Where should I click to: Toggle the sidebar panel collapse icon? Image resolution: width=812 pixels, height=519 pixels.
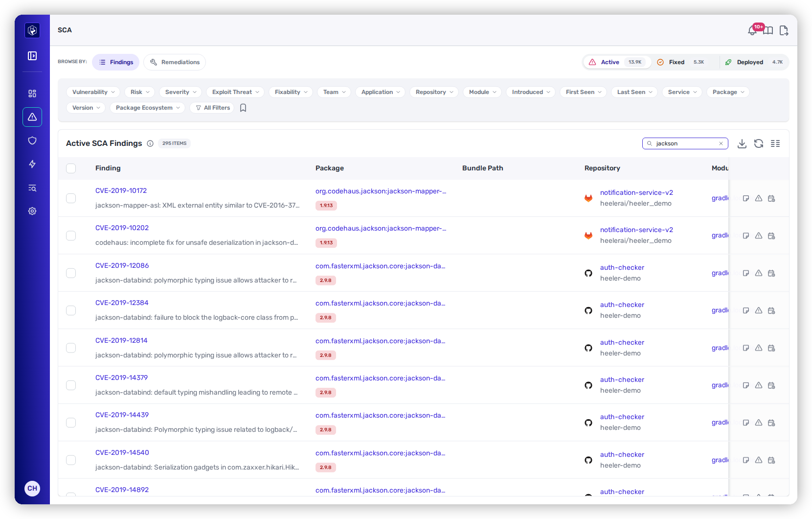pyautogui.click(x=32, y=56)
